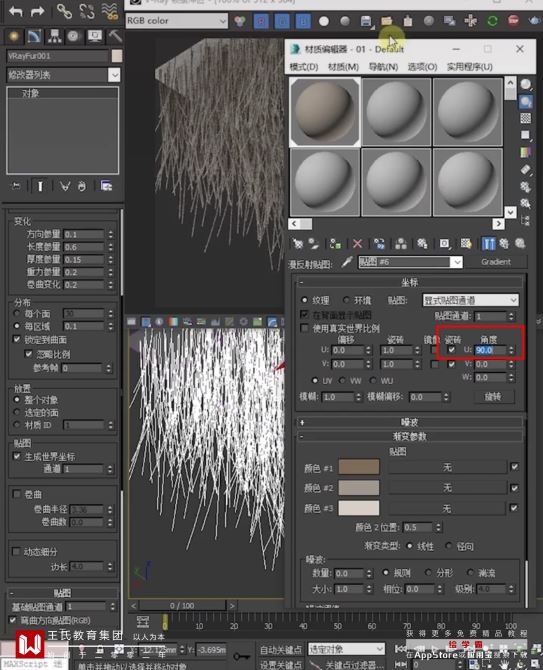Click the 颜色 #1 brown color swatch

(359, 467)
